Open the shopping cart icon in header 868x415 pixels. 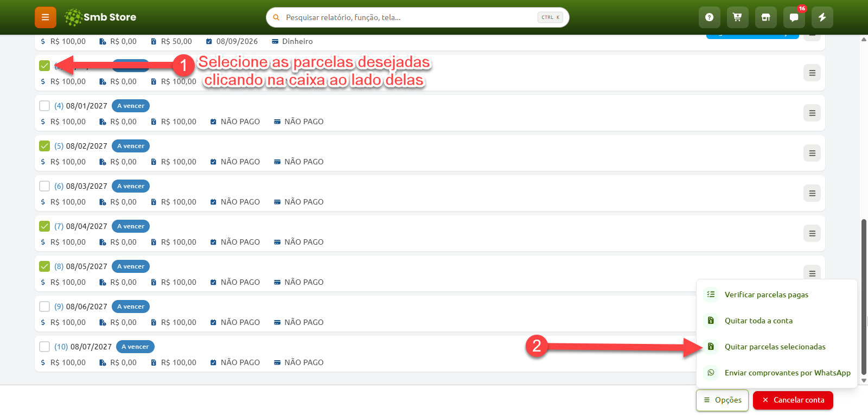pos(737,17)
